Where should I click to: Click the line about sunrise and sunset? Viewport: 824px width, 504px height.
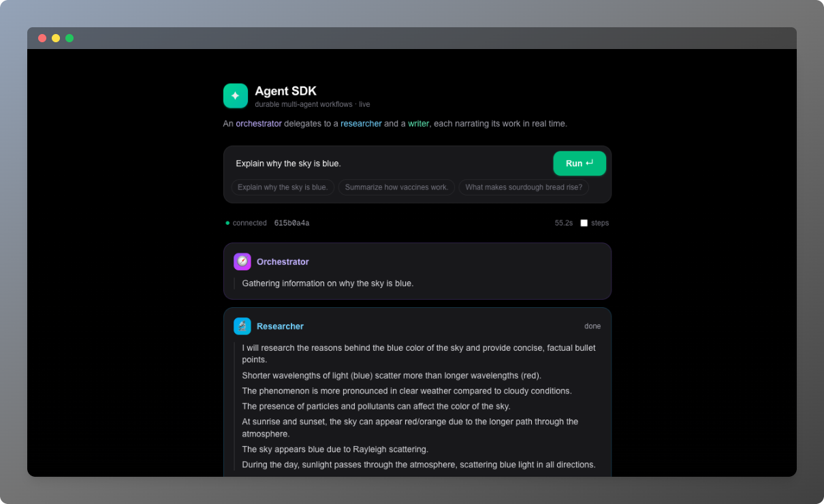coord(410,428)
